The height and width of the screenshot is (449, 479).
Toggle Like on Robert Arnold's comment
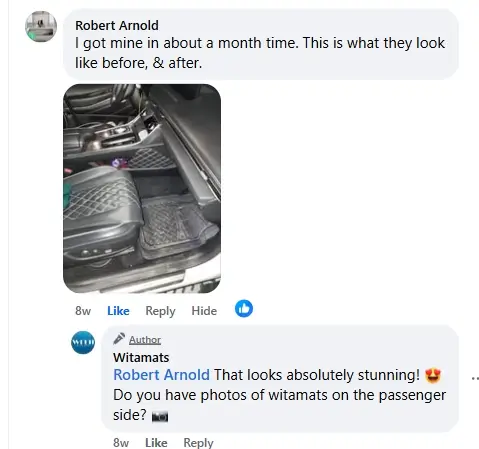(x=118, y=311)
